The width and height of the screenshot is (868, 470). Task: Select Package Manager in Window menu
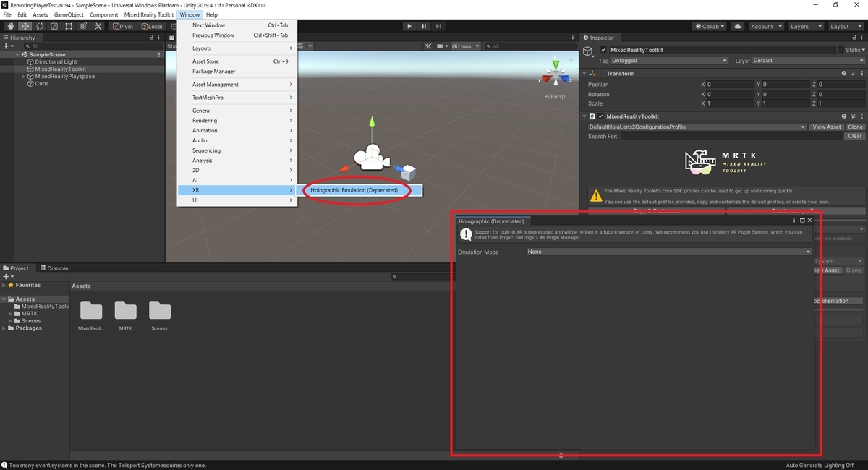pyautogui.click(x=237, y=71)
